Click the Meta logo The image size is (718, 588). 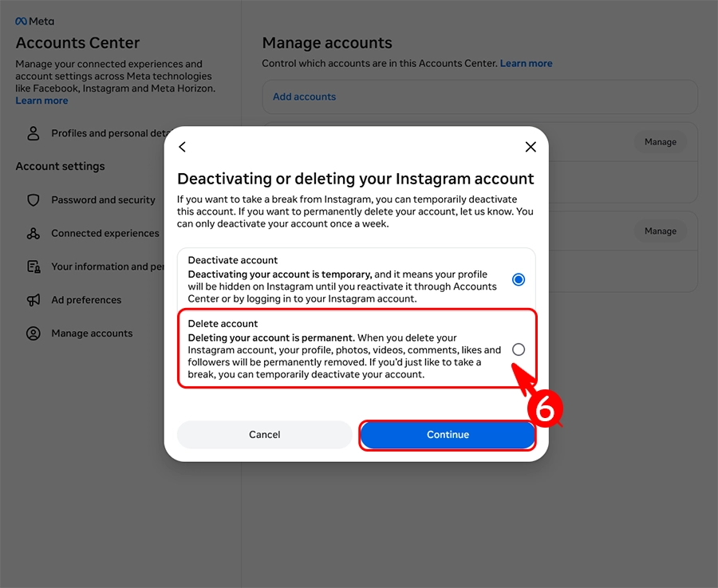point(35,22)
